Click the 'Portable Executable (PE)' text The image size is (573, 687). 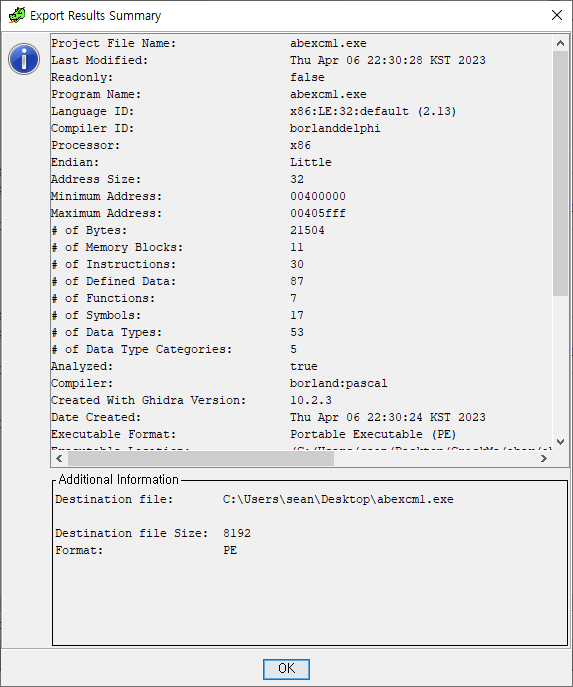coord(373,435)
